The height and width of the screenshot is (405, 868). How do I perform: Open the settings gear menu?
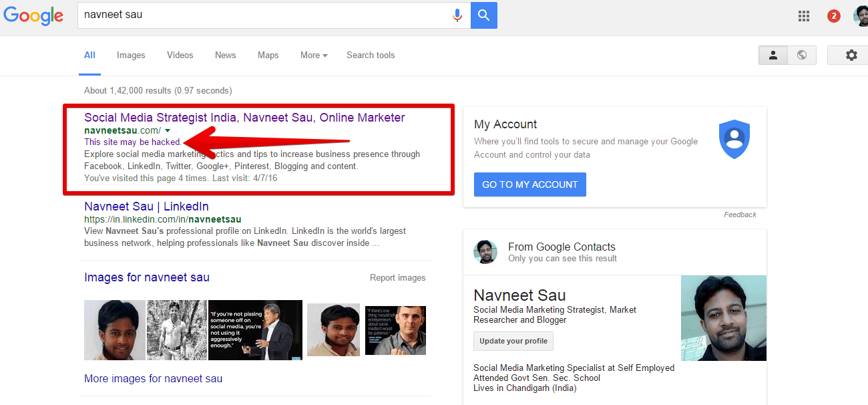click(851, 55)
